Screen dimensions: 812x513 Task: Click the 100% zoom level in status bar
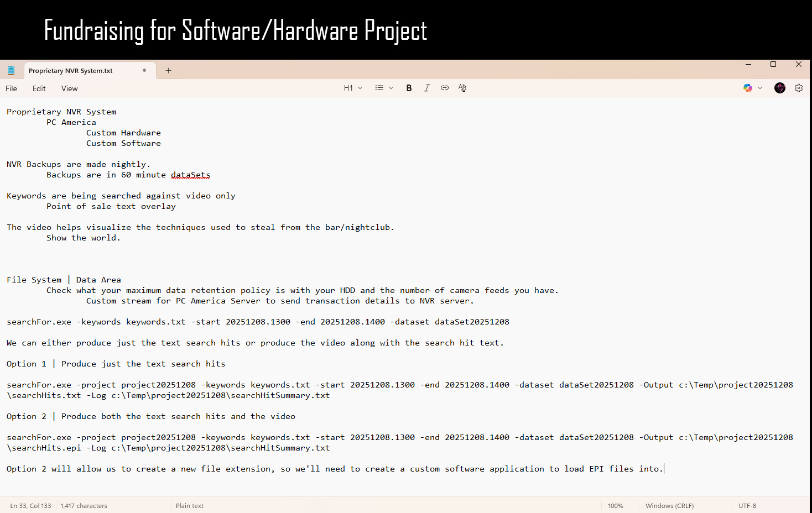coord(615,506)
